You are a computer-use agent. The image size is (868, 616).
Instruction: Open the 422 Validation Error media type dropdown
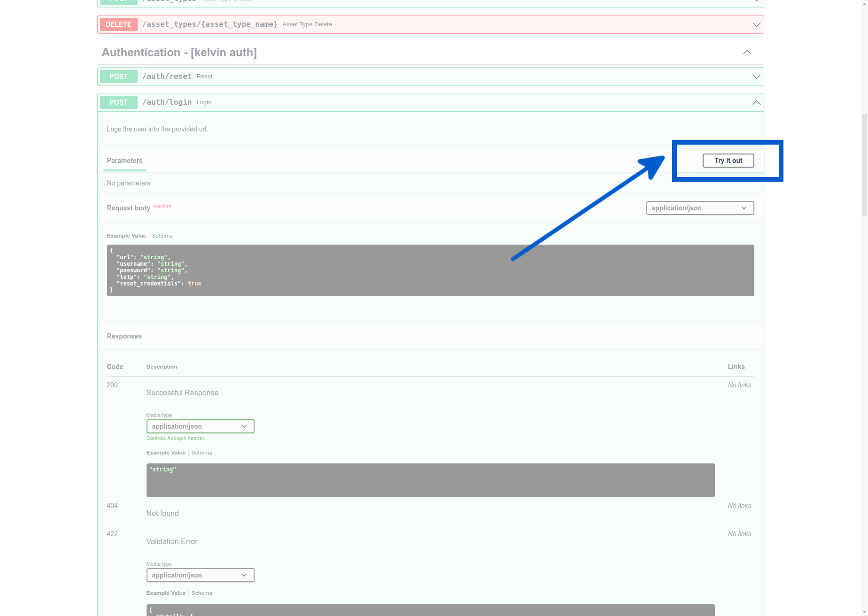200,575
